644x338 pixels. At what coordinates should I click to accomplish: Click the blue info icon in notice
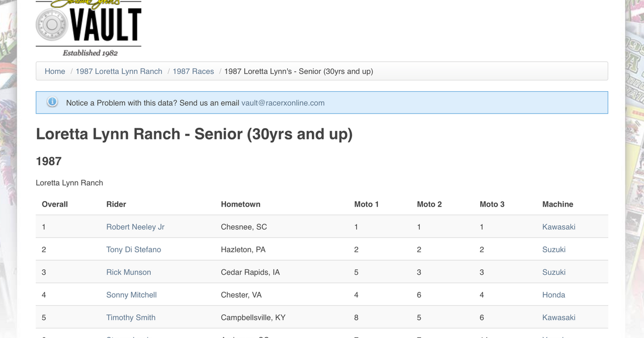(x=52, y=102)
